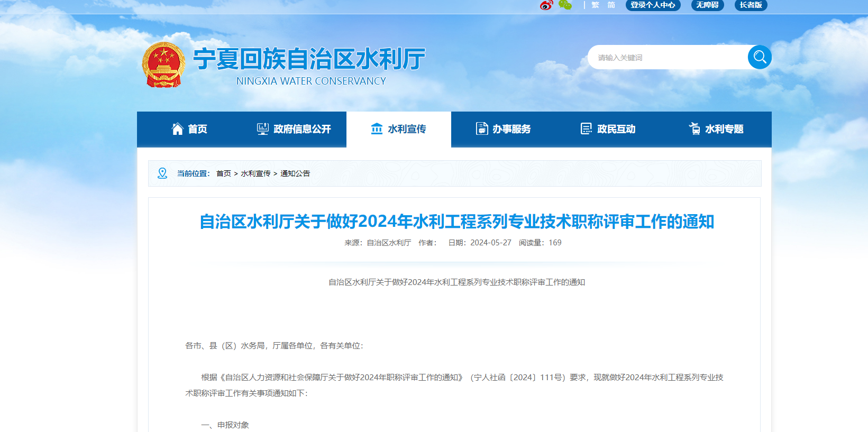Open the WeChat icon link
This screenshot has height=432, width=868.
(x=565, y=5)
